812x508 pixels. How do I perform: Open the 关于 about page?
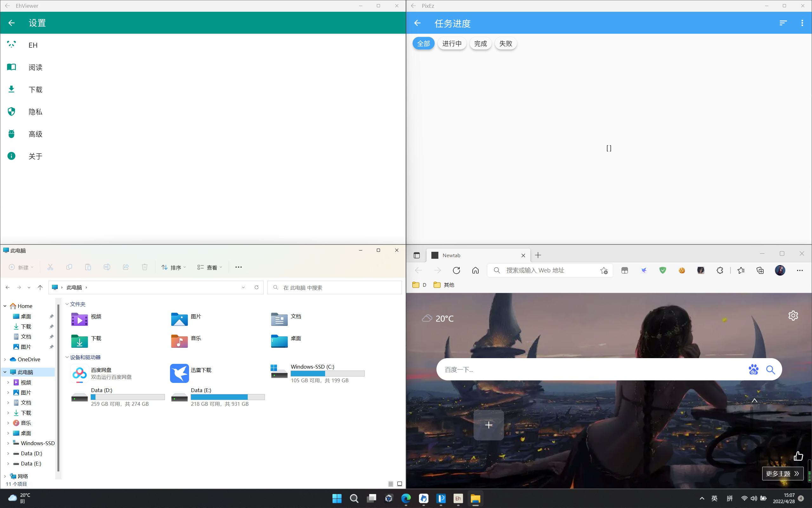click(203, 156)
